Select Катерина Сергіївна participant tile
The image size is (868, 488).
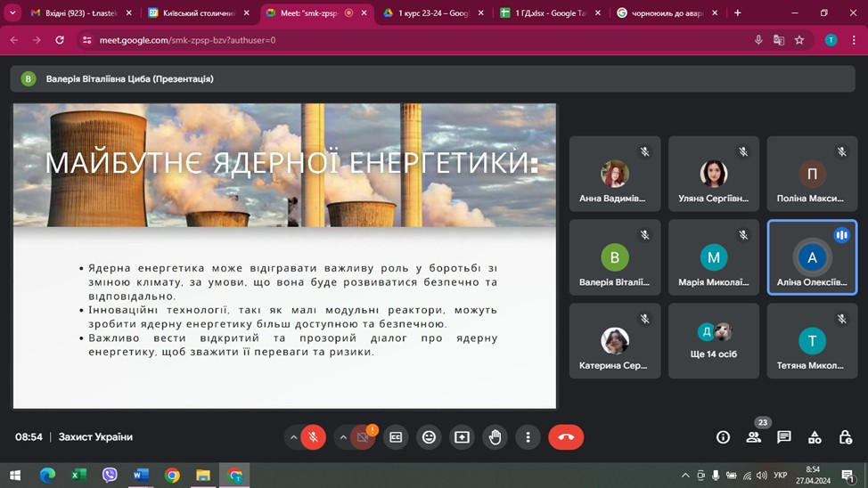[x=615, y=341]
